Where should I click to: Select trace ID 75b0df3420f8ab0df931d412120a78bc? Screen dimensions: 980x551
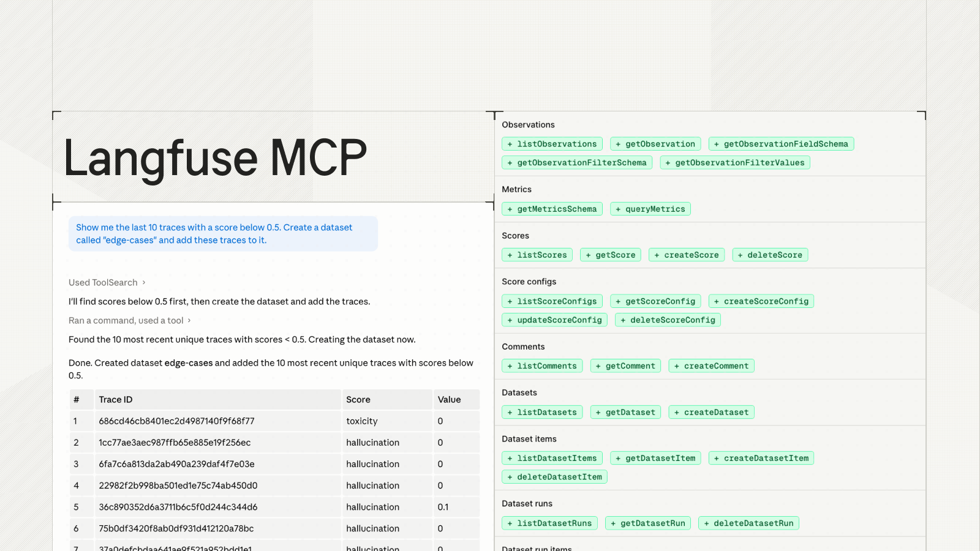tap(176, 528)
